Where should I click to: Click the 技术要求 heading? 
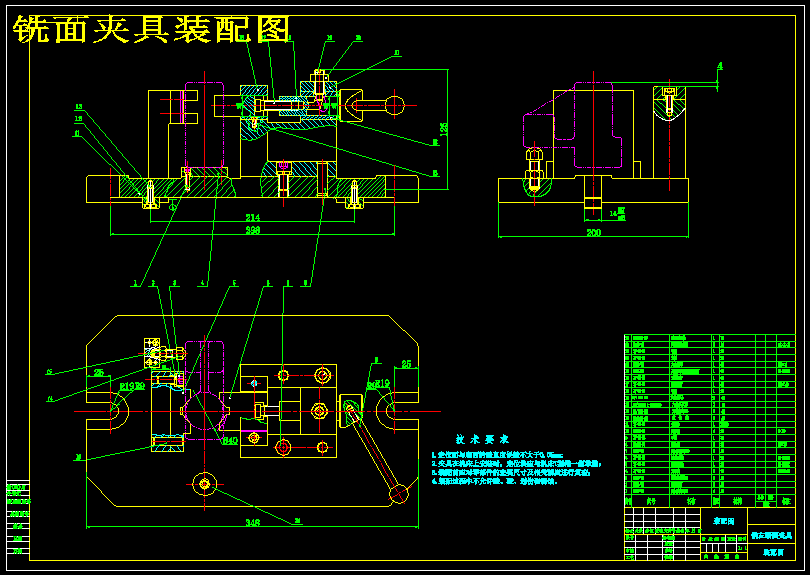(482, 439)
